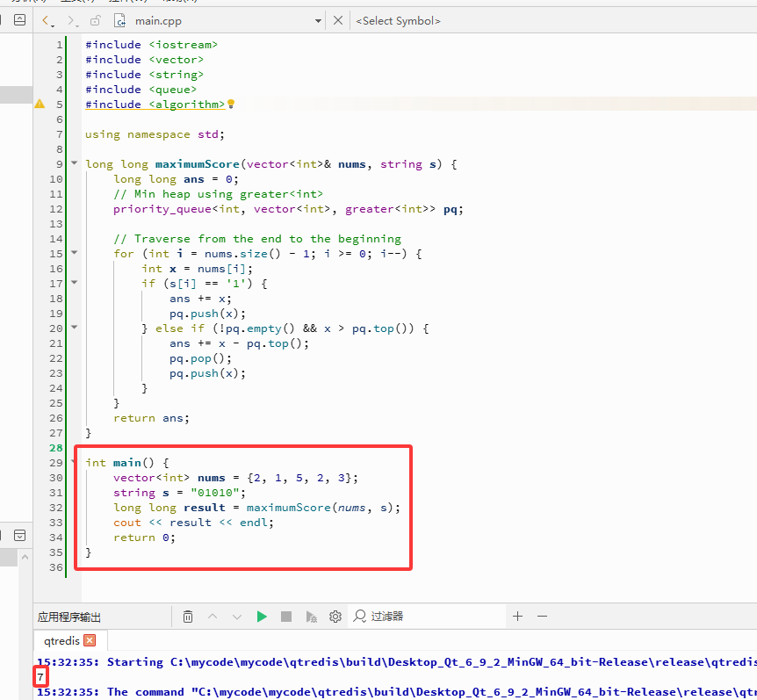The image size is (757, 700).
Task: Click the split view icon in top-left toolbar
Action: point(20,20)
